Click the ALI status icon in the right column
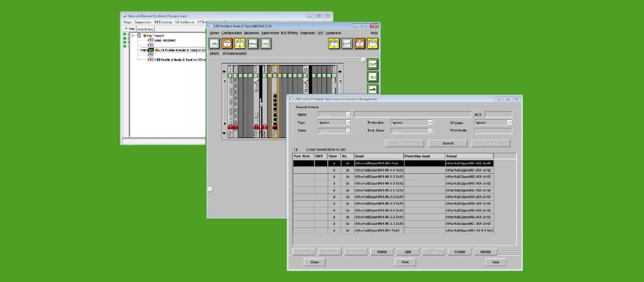The image size is (644, 282). tap(372, 77)
